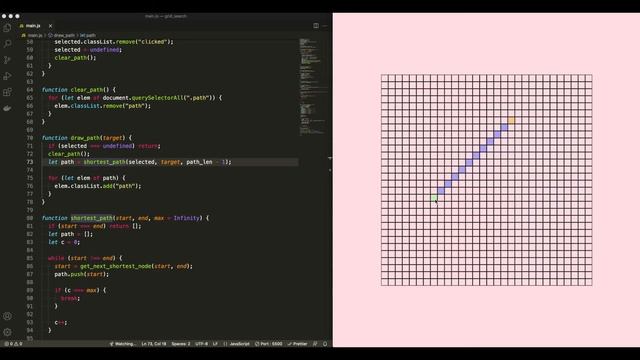Open the feedback icon in status bar
The image size is (640, 360).
point(315,344)
